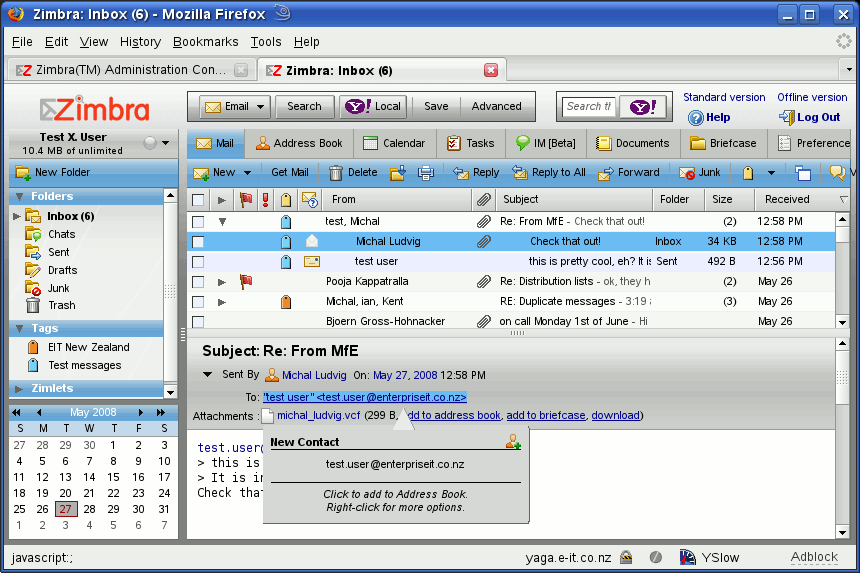This screenshot has width=860, height=573.
Task: Select the Trash folder
Action: 61,305
